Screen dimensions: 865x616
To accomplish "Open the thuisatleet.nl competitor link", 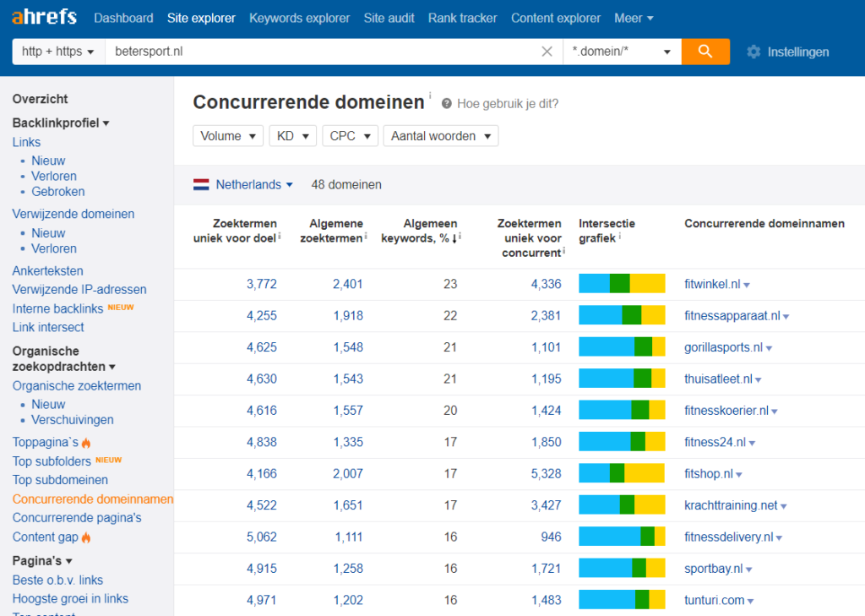I will tap(718, 379).
